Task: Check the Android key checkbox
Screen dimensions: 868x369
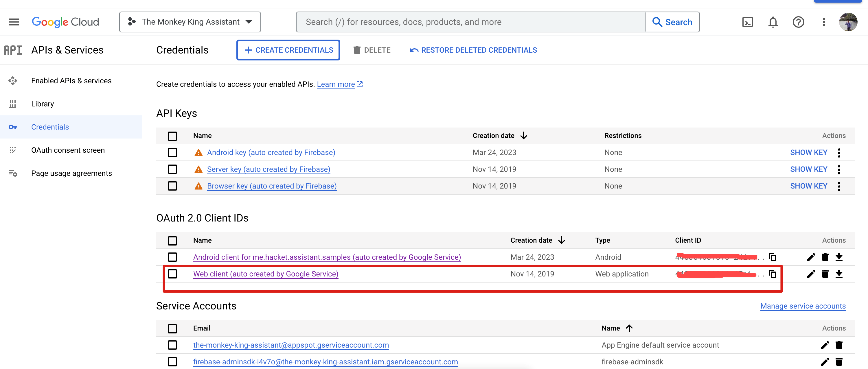Action: pyautogui.click(x=172, y=152)
